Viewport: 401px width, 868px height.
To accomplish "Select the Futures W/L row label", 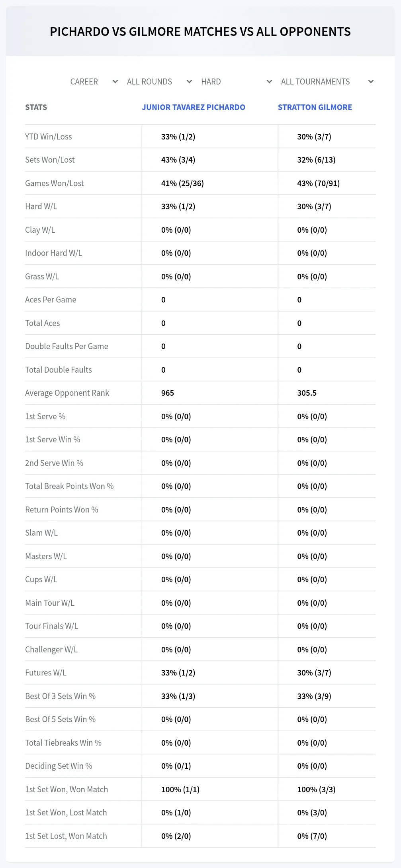I will 46,673.
